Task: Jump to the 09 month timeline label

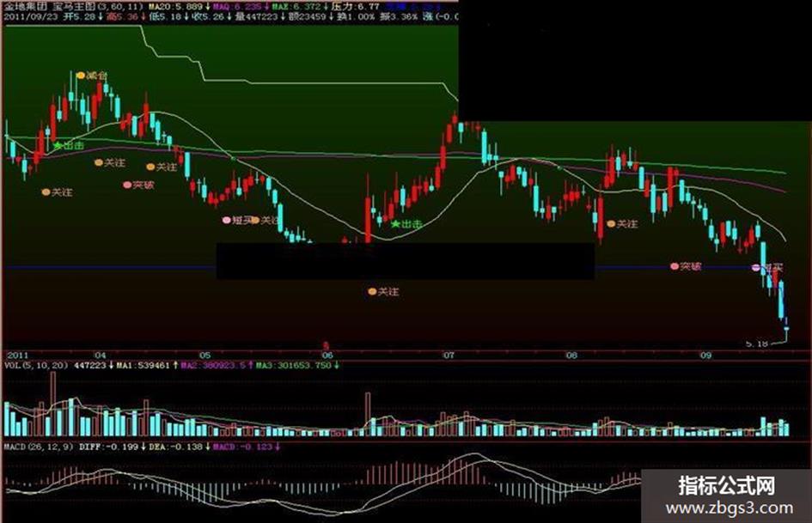Action: pos(705,356)
